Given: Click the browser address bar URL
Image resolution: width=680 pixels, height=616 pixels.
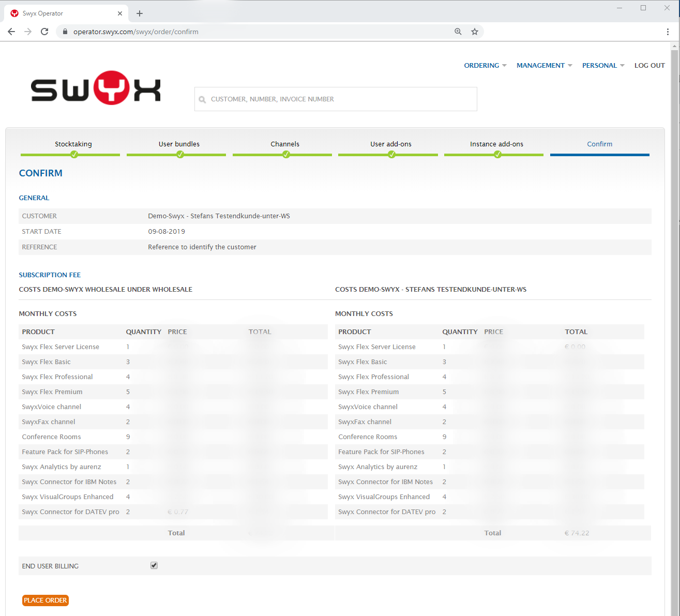Looking at the screenshot, I should pyautogui.click(x=136, y=32).
